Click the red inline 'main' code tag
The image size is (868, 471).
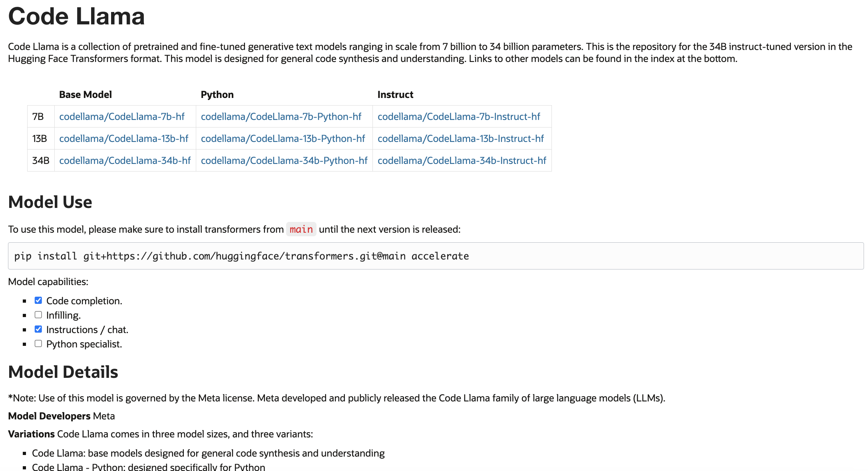pyautogui.click(x=301, y=230)
